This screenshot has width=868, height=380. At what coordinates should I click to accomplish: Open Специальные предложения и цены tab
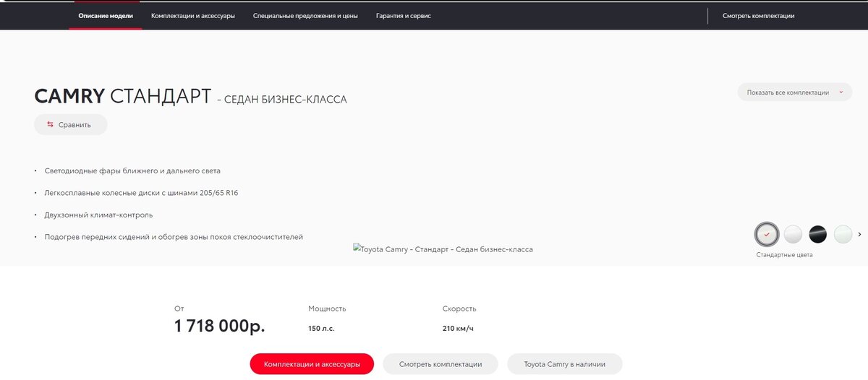305,15
